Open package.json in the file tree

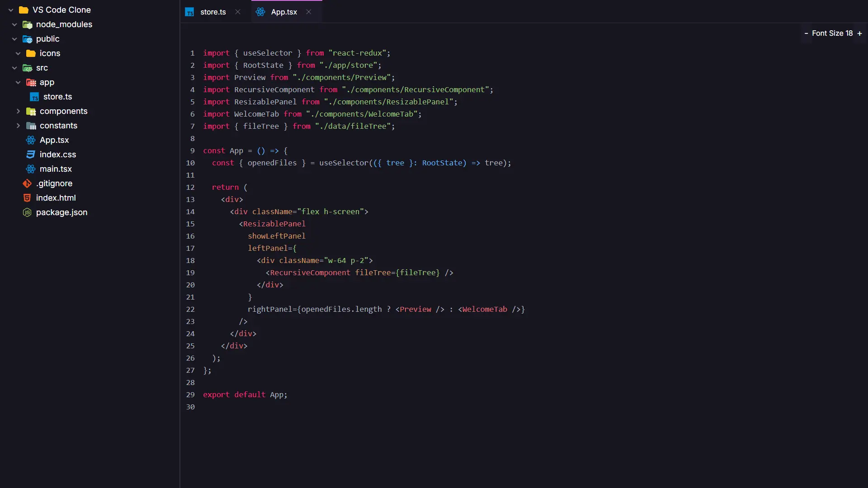62,212
